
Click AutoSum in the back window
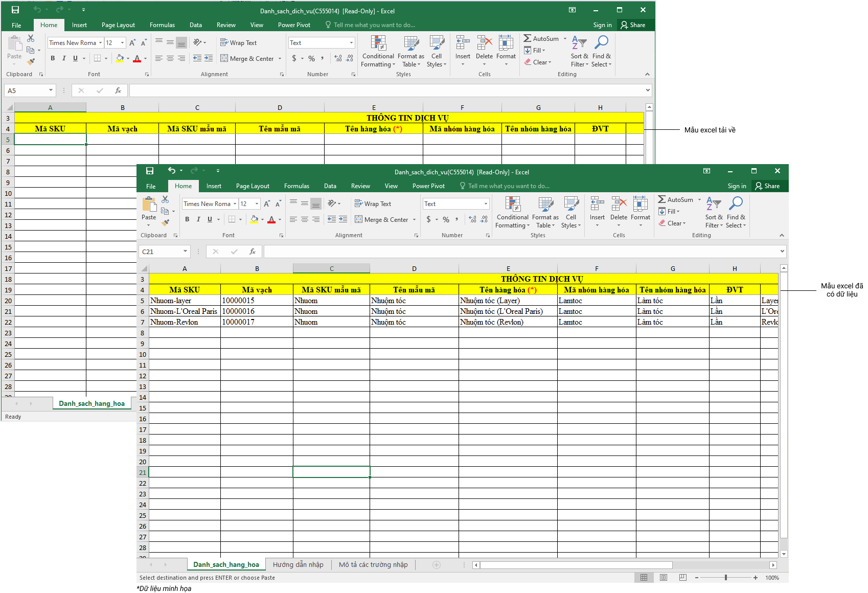click(x=541, y=39)
